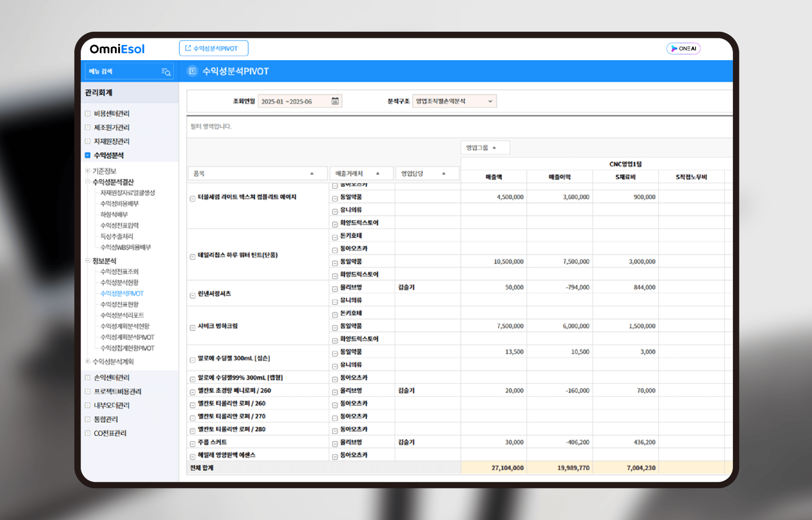Viewport: 812px width, 520px height.
Task: Expand the 수익성분석계획 tree node
Action: (88, 361)
